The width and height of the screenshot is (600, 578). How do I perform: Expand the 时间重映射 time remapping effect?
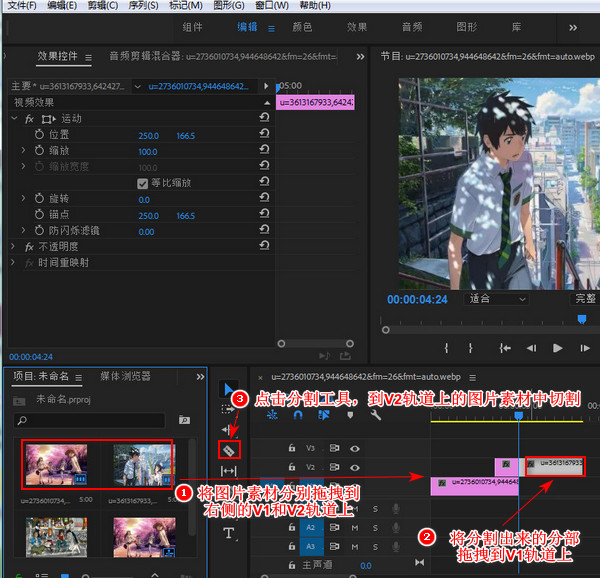13,262
